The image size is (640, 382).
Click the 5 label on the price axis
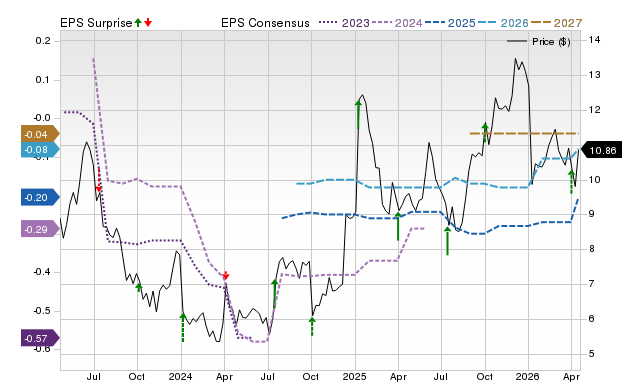(592, 353)
